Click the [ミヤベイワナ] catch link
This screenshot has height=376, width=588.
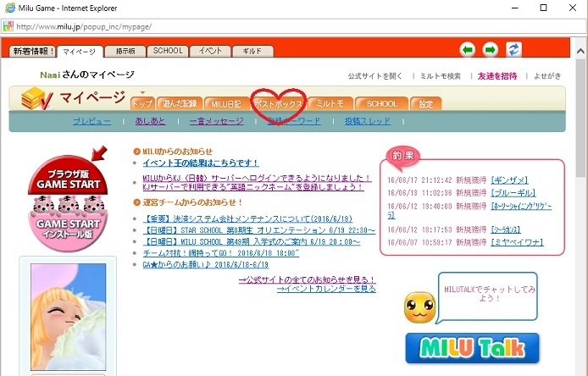(x=517, y=242)
